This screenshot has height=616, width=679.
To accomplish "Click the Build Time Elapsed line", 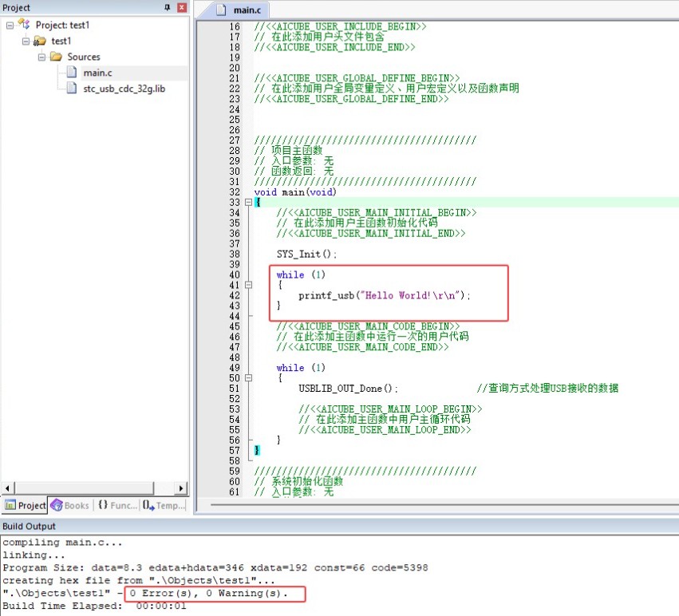I will click(x=94, y=606).
